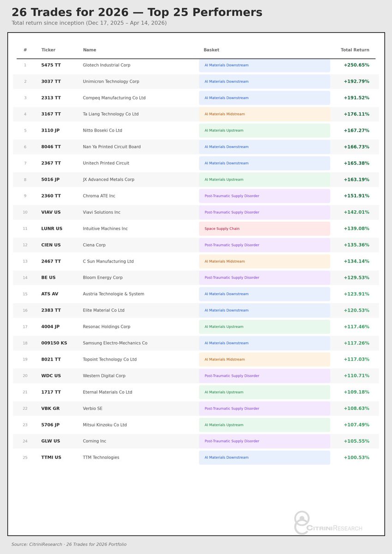Image resolution: width=392 pixels, height=554 pixels.
Task: Click Samsung Electro-Mechanics Co
Action: pos(115,343)
